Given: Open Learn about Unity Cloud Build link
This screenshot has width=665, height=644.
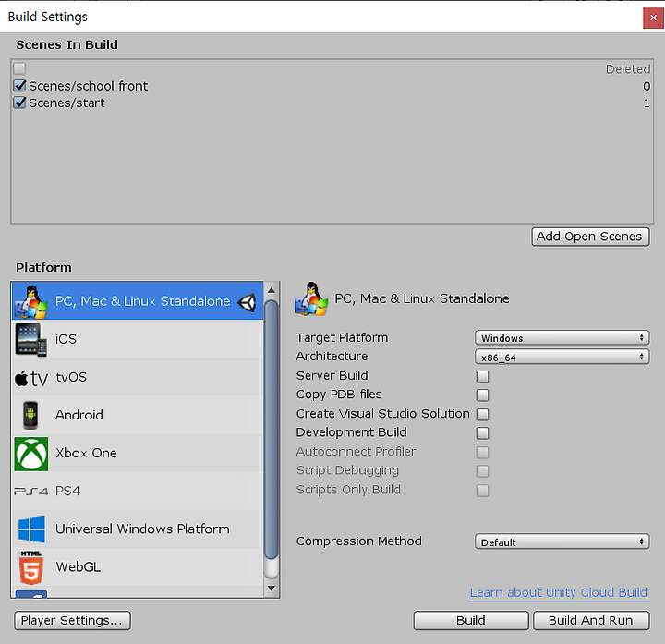Looking at the screenshot, I should [559, 592].
